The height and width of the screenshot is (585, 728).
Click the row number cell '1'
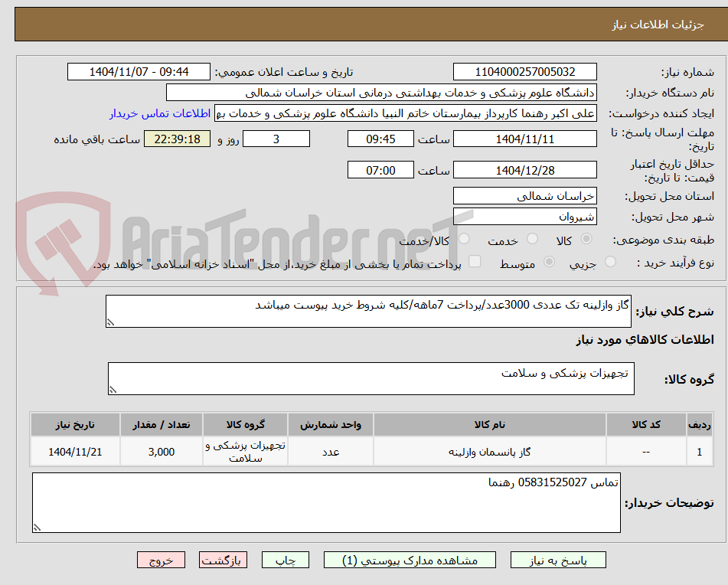(x=699, y=452)
